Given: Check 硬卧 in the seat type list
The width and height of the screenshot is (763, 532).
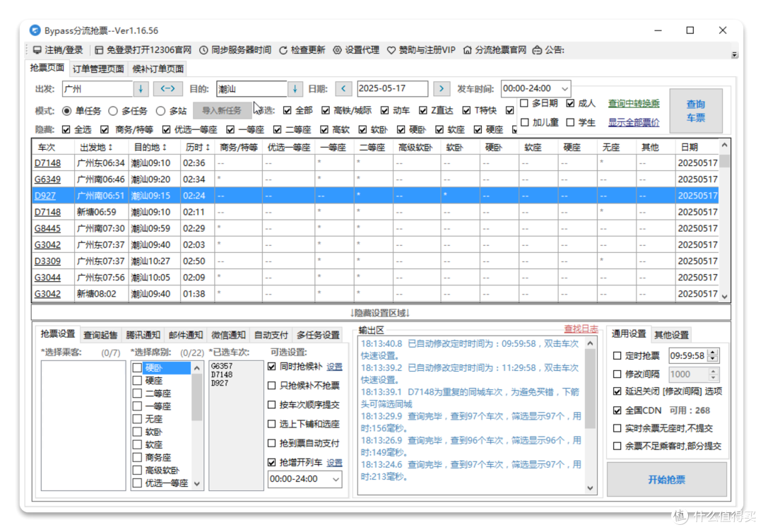Looking at the screenshot, I should pos(137,367).
